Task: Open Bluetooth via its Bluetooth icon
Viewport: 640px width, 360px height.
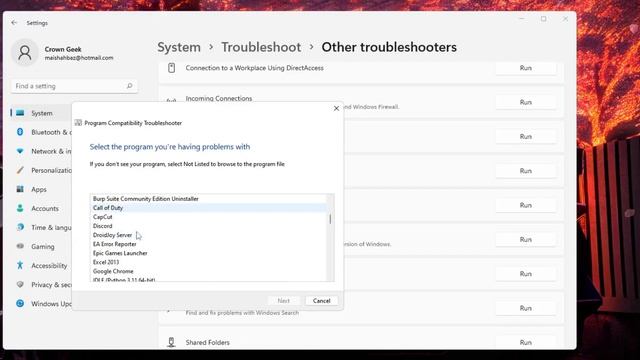Action: coord(20,132)
